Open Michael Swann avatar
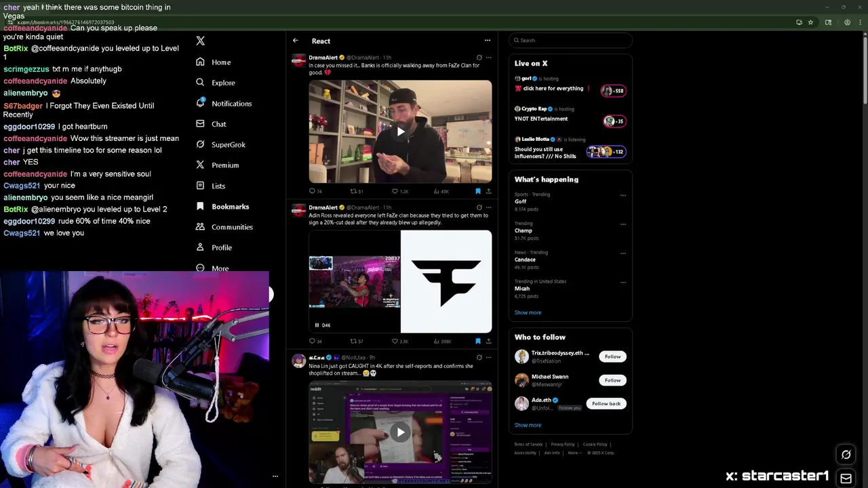This screenshot has width=868, height=488. (521, 380)
